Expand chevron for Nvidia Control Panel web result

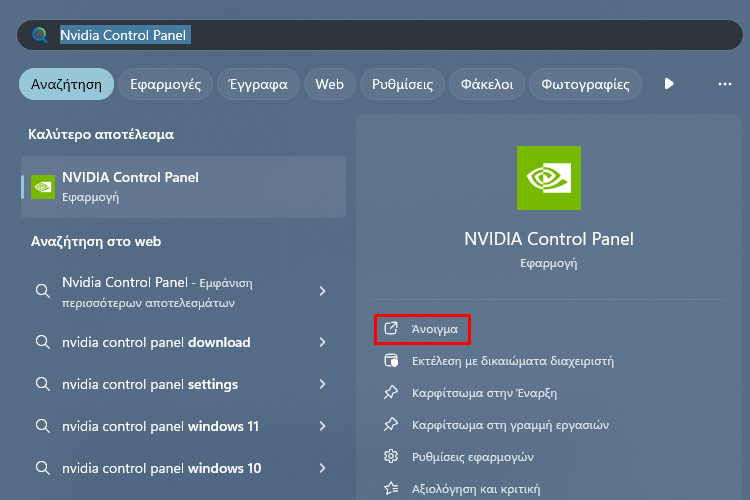pyautogui.click(x=322, y=291)
